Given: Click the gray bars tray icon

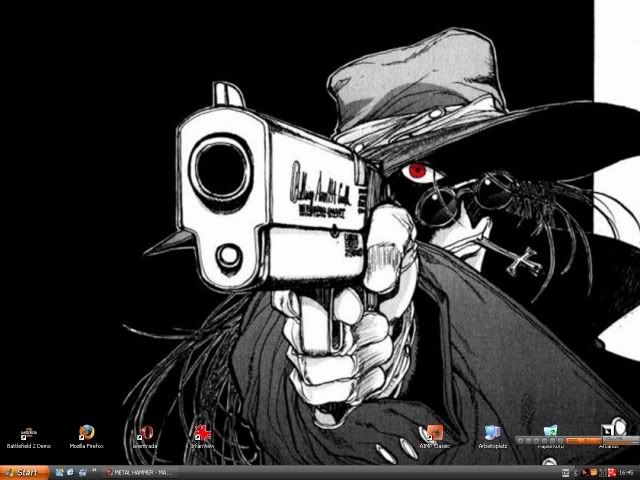Looking at the screenshot, I should point(602,473).
